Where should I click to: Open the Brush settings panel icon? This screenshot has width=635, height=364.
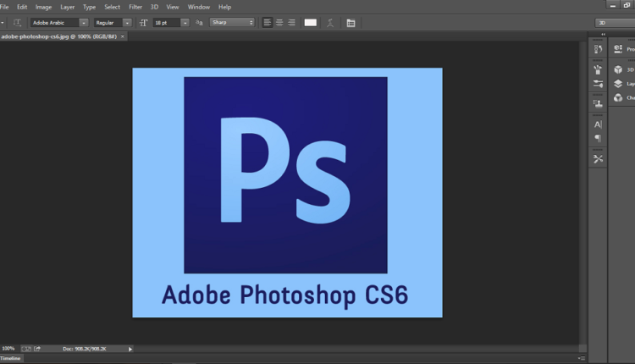click(x=598, y=84)
